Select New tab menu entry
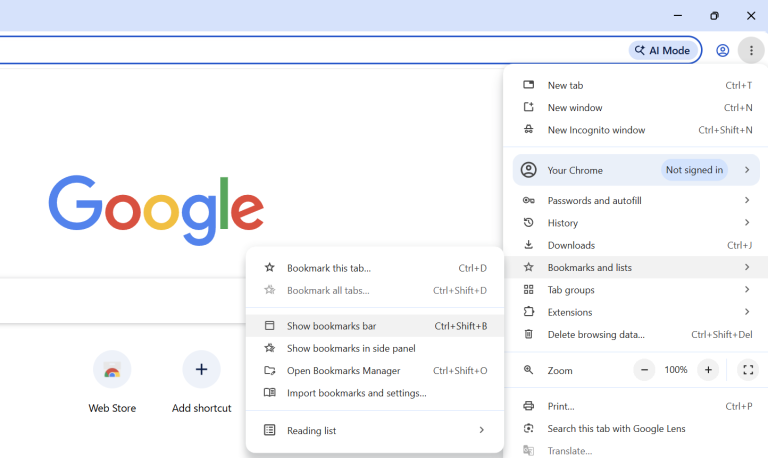The height and width of the screenshot is (458, 768). coord(636,85)
